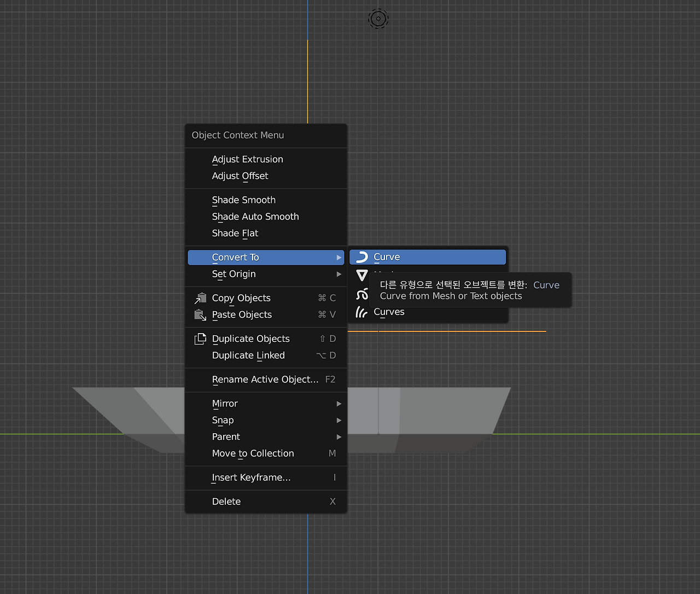Select the point light object in the viewport
The height and width of the screenshot is (594, 700).
378,19
